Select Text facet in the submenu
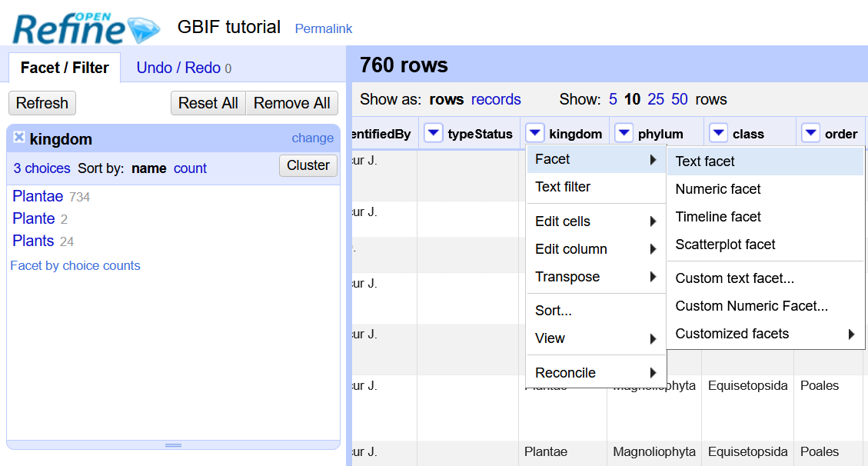 click(x=766, y=161)
